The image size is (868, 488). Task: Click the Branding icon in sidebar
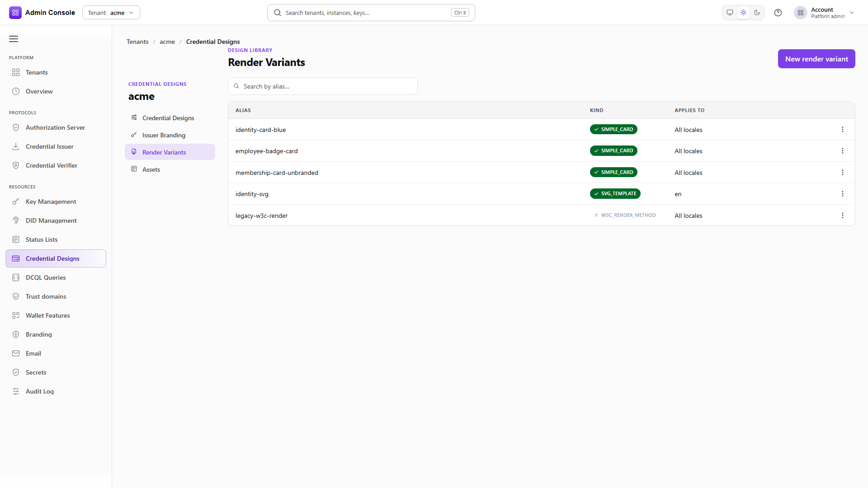[x=16, y=334]
